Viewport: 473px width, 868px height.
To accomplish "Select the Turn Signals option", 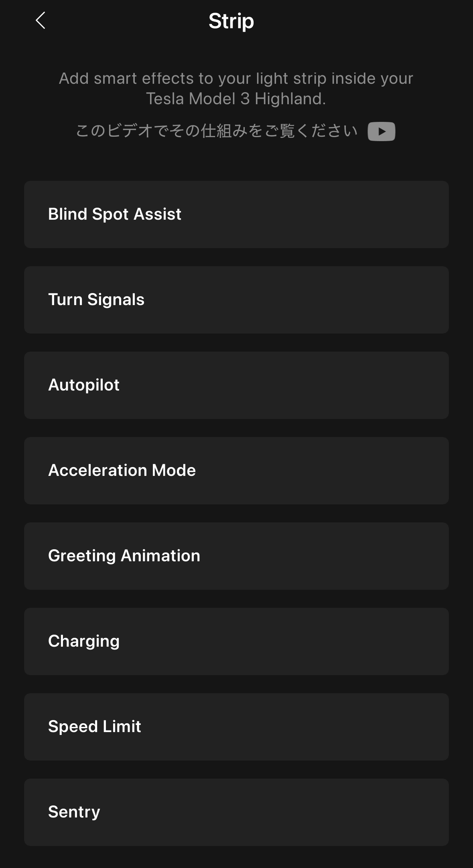I will point(236,300).
